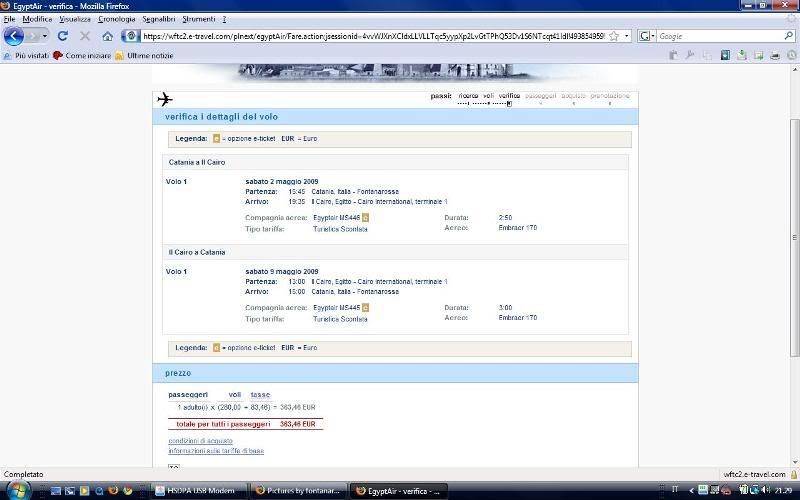The image size is (800, 500).
Task: Show hidden tray icons with the arrow
Action: [x=691, y=491]
